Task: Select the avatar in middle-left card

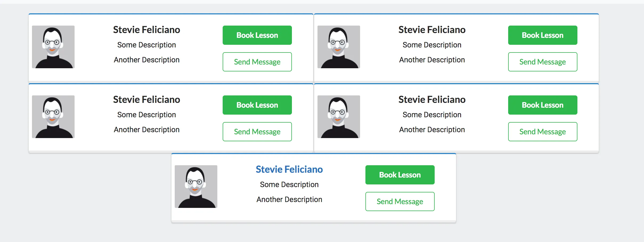Action: [x=53, y=117]
